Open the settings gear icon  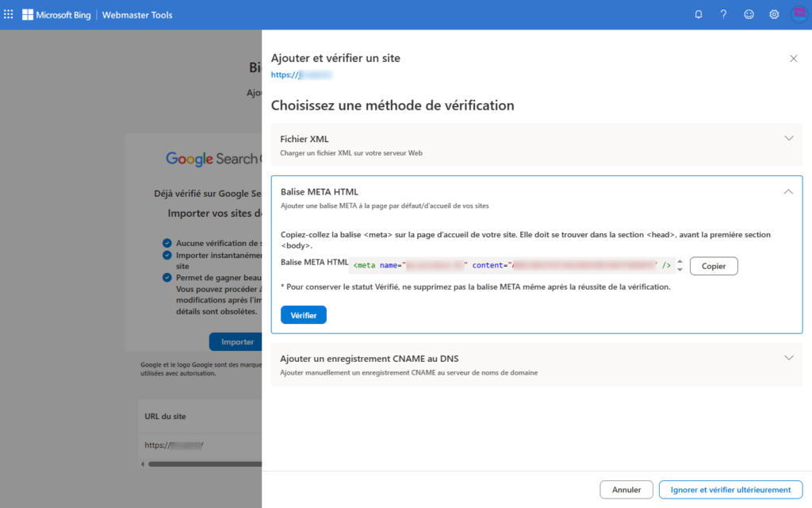click(774, 14)
